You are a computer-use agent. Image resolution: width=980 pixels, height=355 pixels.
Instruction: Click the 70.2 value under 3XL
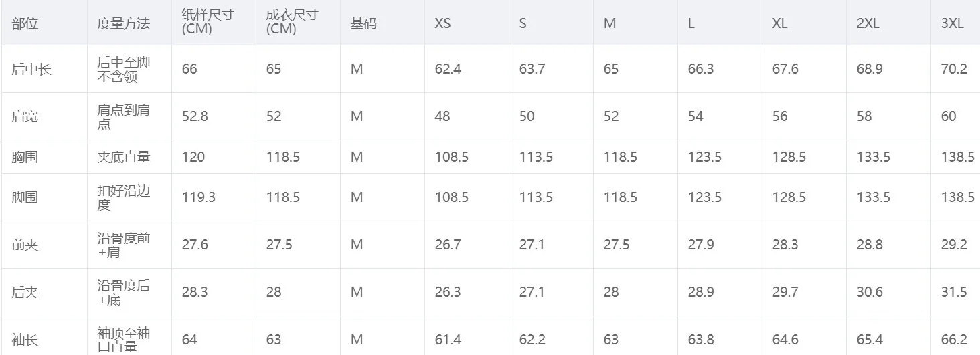tap(953, 69)
